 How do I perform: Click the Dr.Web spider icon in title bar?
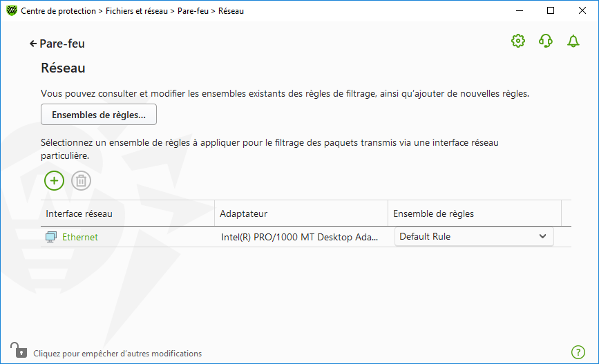coord(11,11)
